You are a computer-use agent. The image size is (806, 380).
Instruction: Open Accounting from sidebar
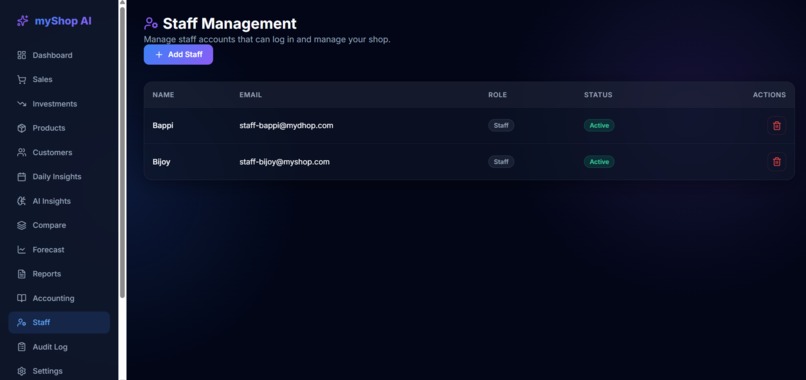59,298
